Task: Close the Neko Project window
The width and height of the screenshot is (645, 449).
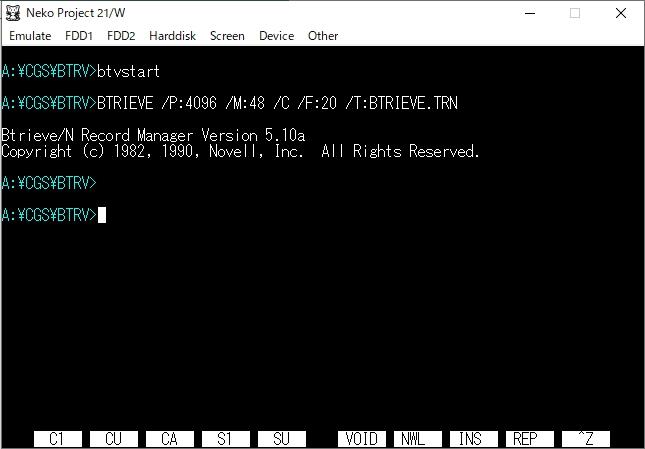Action: [x=621, y=13]
